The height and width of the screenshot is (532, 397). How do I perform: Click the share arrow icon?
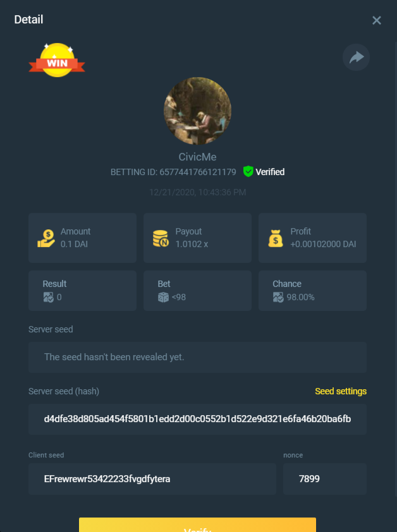(x=356, y=57)
